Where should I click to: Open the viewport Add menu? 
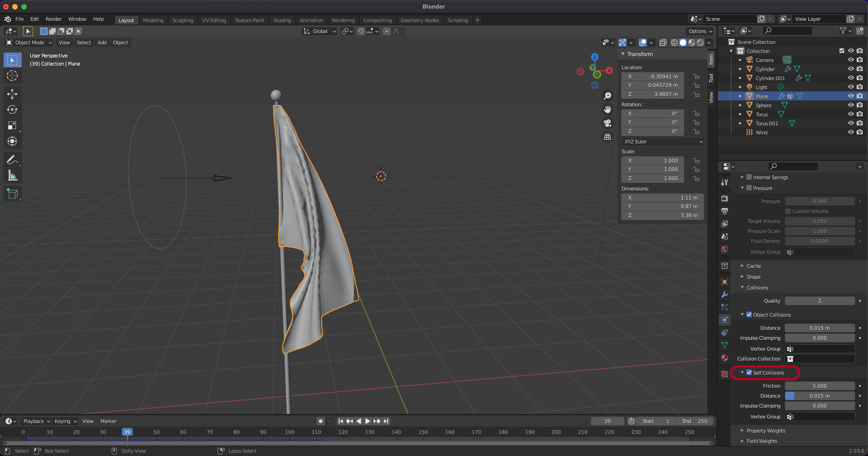102,43
